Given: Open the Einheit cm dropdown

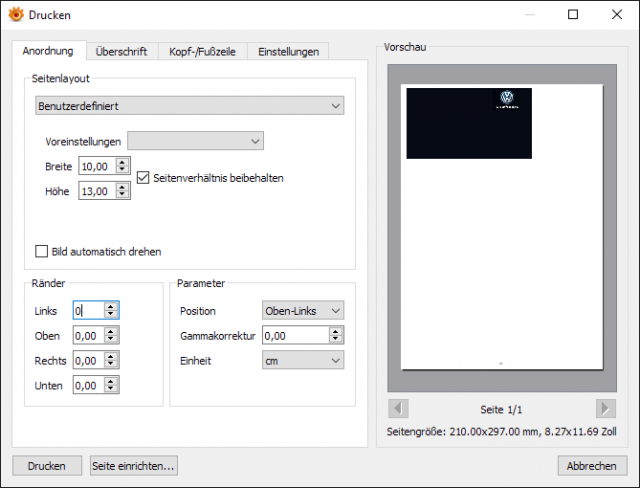Looking at the screenshot, I should 303,360.
